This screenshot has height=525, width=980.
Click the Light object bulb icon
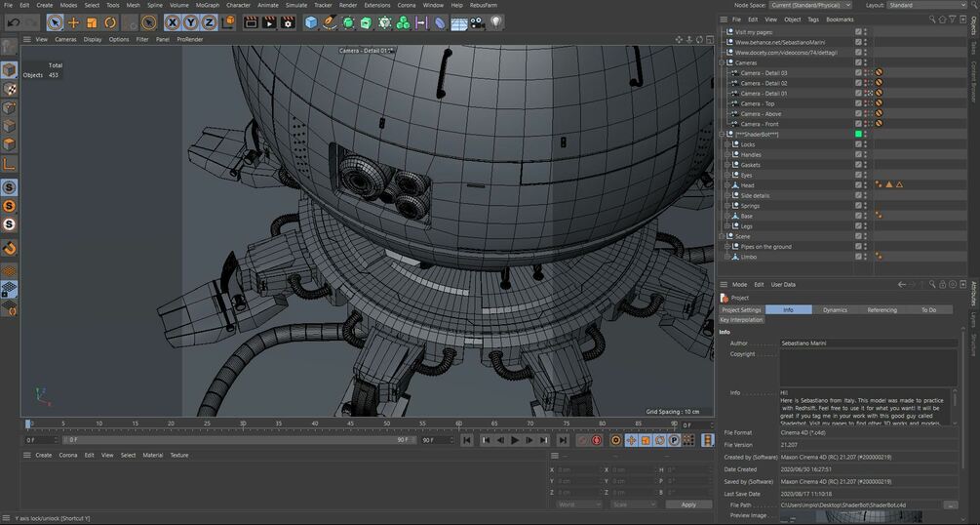click(495, 21)
